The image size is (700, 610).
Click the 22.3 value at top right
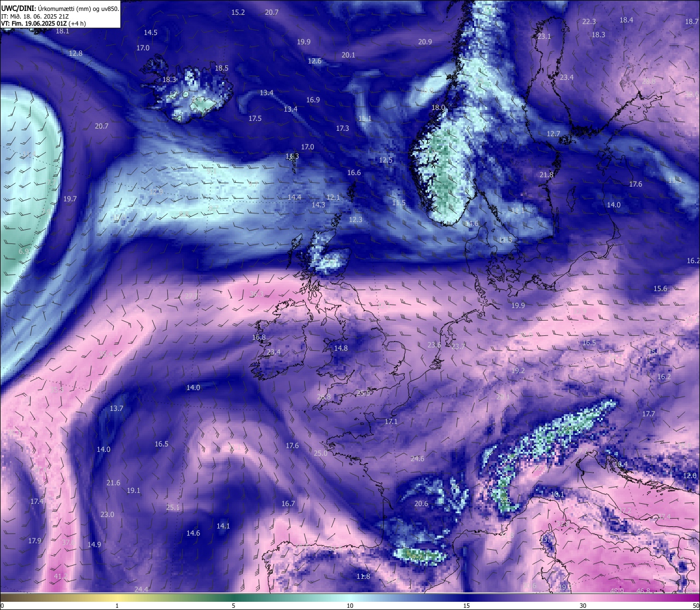(589, 21)
